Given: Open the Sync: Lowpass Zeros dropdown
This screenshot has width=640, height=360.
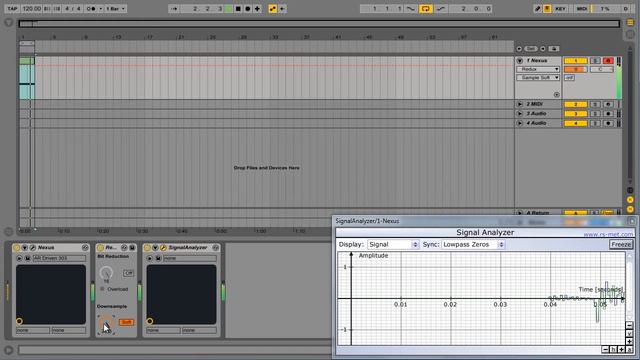Looking at the screenshot, I should pyautogui.click(x=473, y=244).
